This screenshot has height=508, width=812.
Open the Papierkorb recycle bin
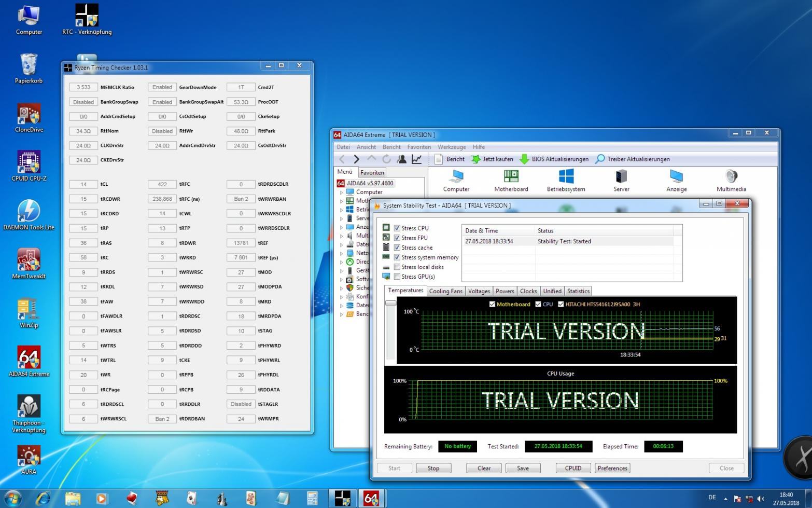[29, 68]
